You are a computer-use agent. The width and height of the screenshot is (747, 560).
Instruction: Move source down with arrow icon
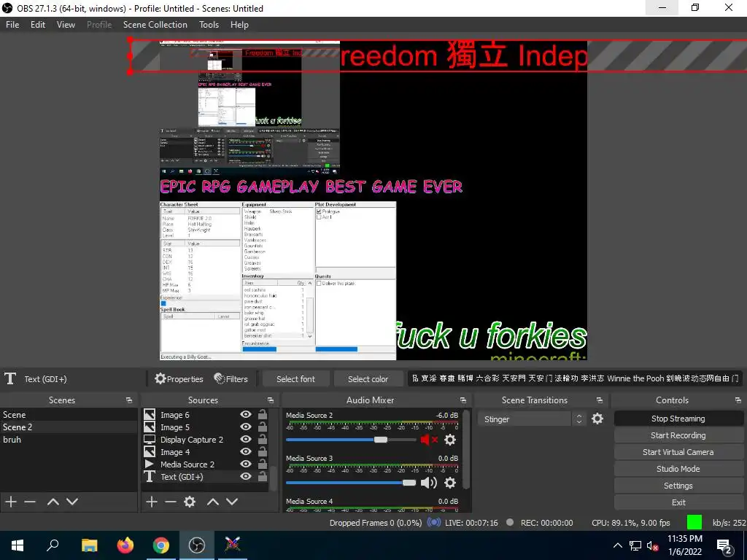pyautogui.click(x=232, y=502)
